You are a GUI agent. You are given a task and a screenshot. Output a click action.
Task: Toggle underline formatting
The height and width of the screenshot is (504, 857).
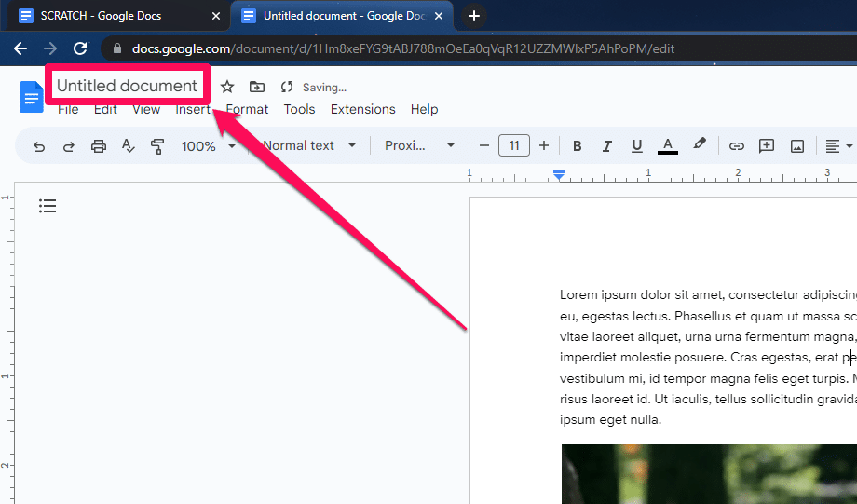tap(637, 146)
